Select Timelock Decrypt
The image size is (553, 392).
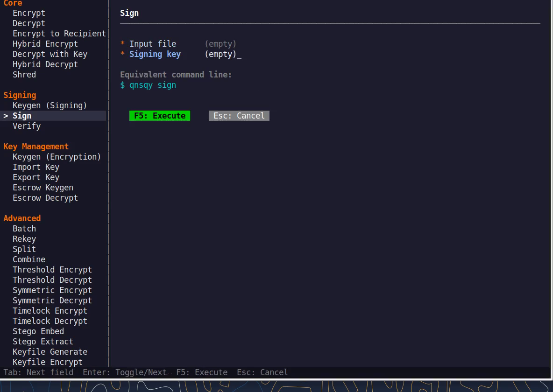point(50,321)
